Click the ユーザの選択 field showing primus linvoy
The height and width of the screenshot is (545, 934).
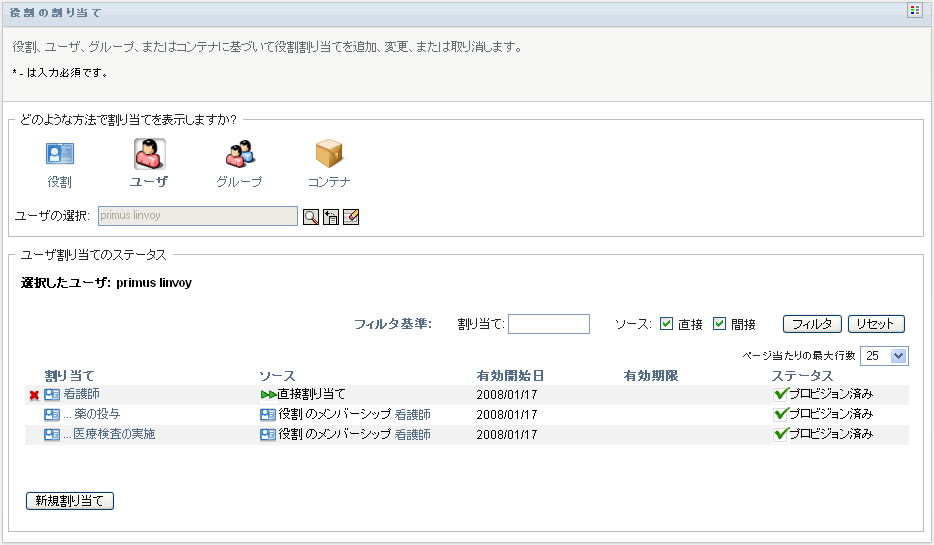tap(198, 216)
